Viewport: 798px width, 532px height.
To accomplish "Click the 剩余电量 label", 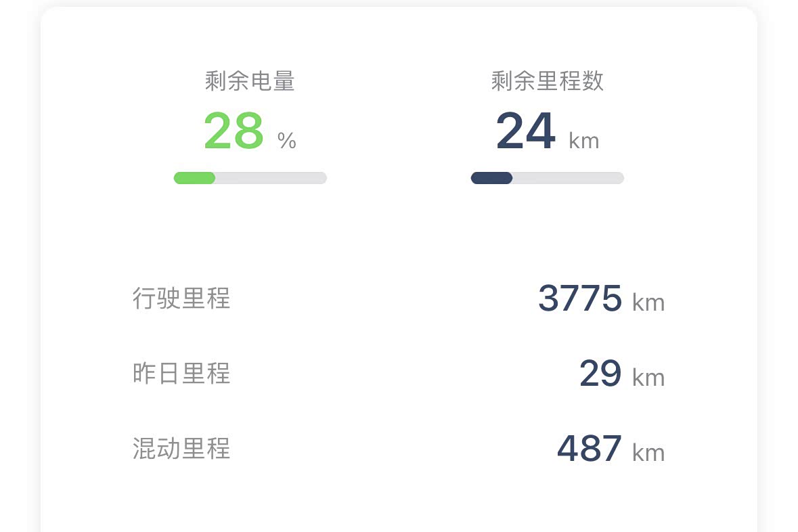I will tap(250, 81).
